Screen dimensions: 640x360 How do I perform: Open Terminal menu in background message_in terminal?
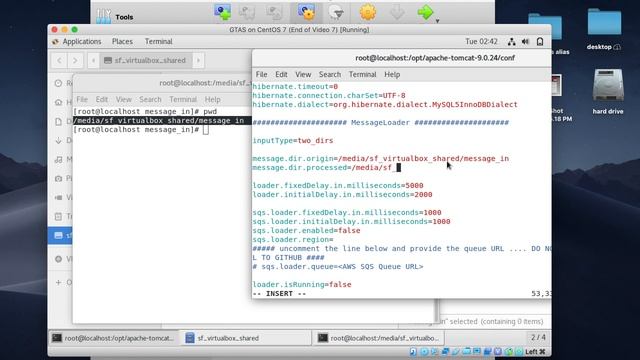point(183,100)
